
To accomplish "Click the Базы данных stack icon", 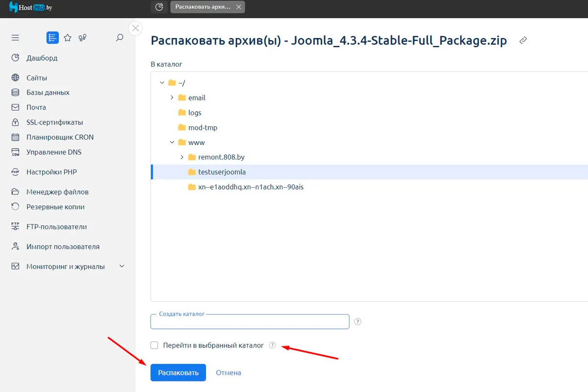I will [16, 93].
